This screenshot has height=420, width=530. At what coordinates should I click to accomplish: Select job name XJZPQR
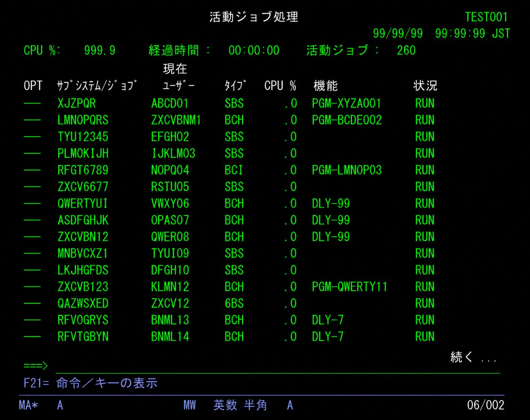pyautogui.click(x=77, y=103)
